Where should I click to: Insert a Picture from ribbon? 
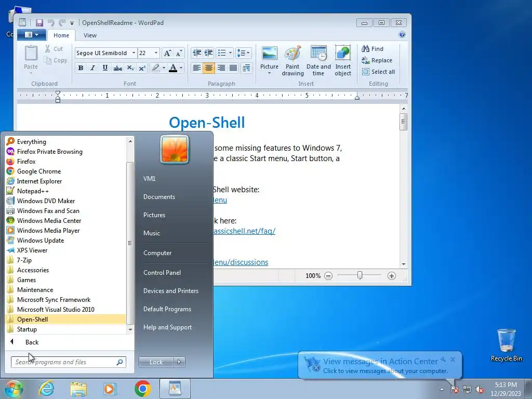pos(270,60)
